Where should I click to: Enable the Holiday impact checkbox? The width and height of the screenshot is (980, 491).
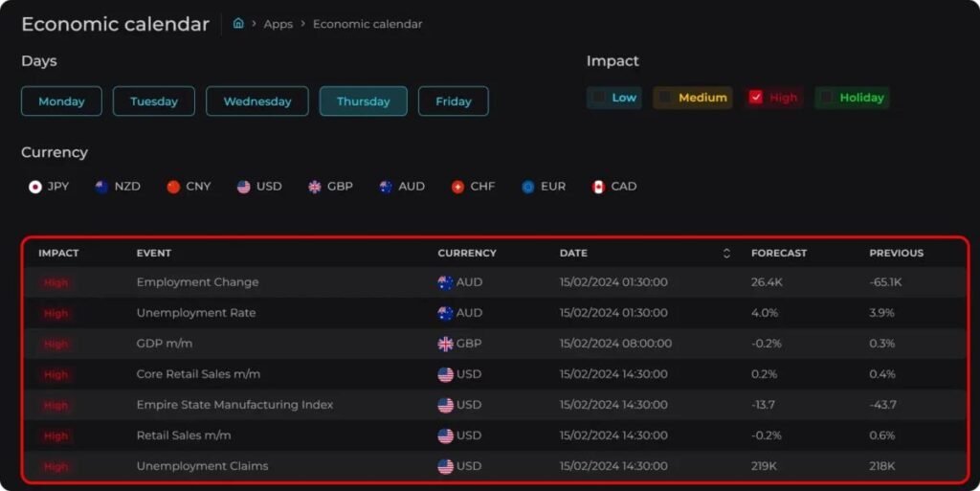[826, 98]
